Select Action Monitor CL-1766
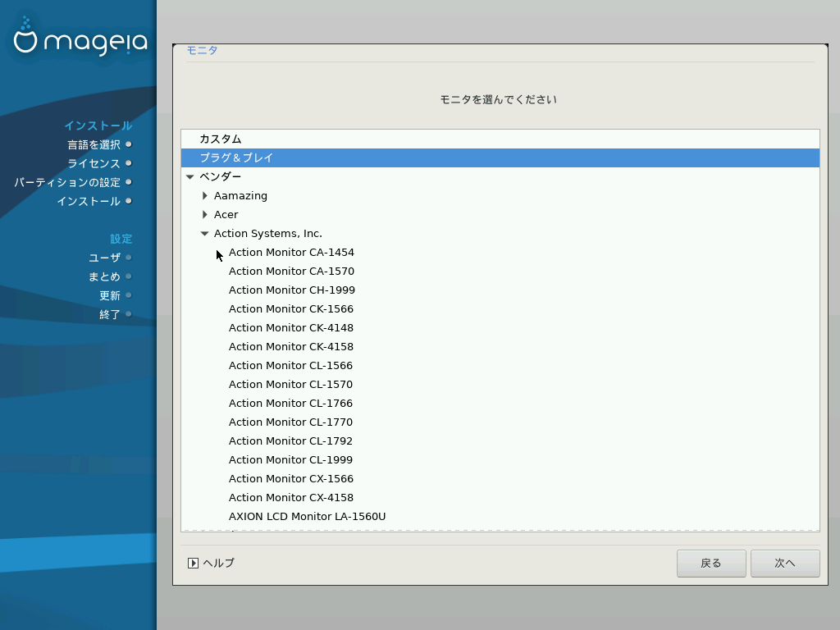Screen dimensions: 840x630 point(290,404)
